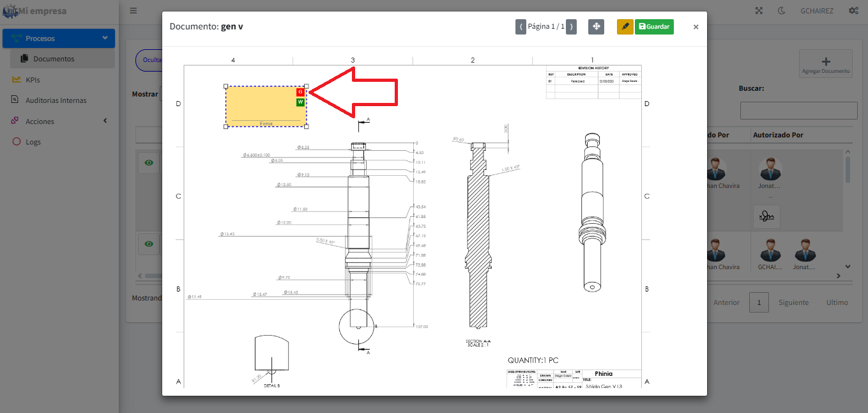The height and width of the screenshot is (413, 868).
Task: Toggle the hamburger sidebar menu
Action: pyautogui.click(x=133, y=11)
